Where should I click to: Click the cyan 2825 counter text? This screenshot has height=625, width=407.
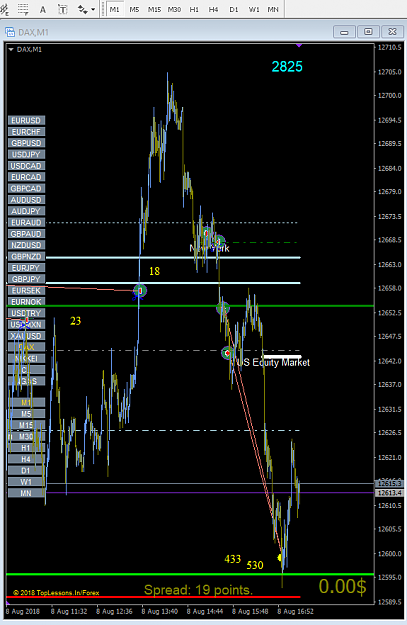pos(287,67)
